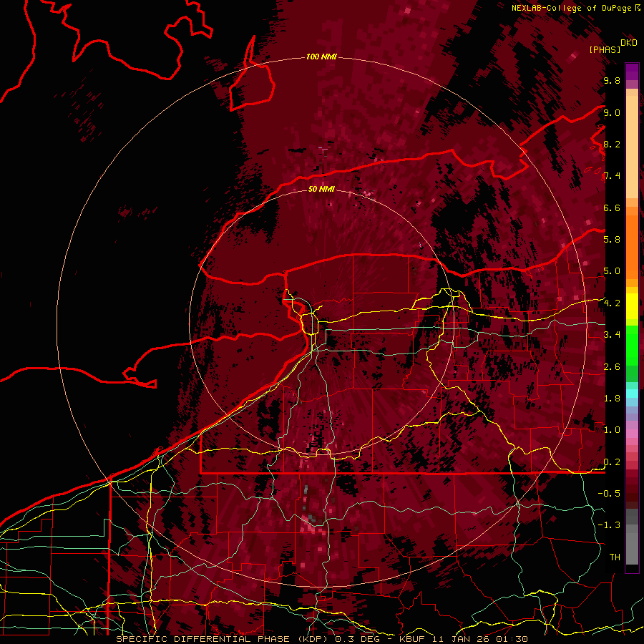This screenshot has height=644, width=644.
Task: Click the 8.2 scale value
Action: pyautogui.click(x=612, y=144)
